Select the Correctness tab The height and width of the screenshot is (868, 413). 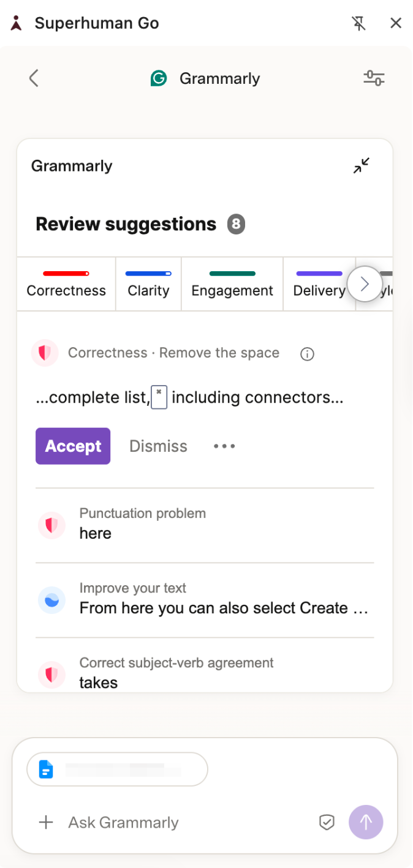pos(66,284)
